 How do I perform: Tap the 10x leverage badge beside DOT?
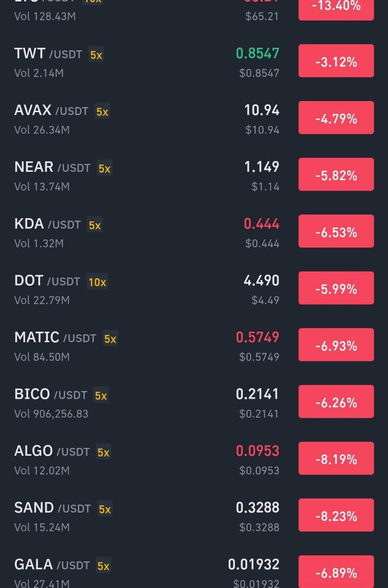(x=97, y=282)
